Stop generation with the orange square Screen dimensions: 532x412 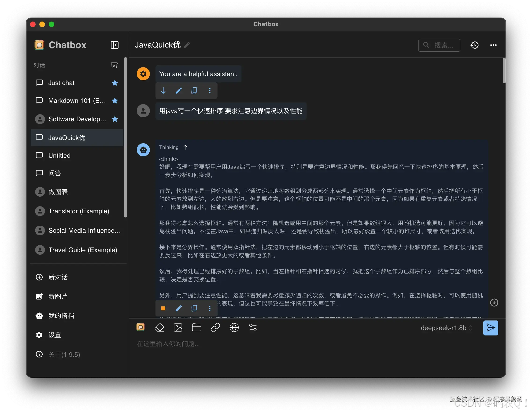tap(163, 308)
